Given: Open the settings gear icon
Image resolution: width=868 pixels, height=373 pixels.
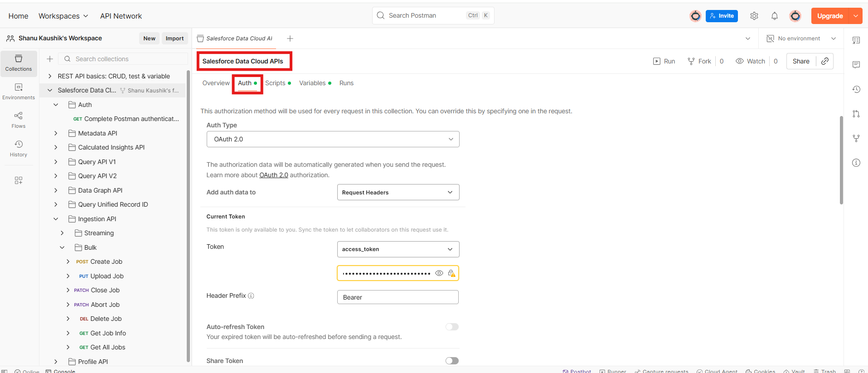Looking at the screenshot, I should (754, 16).
